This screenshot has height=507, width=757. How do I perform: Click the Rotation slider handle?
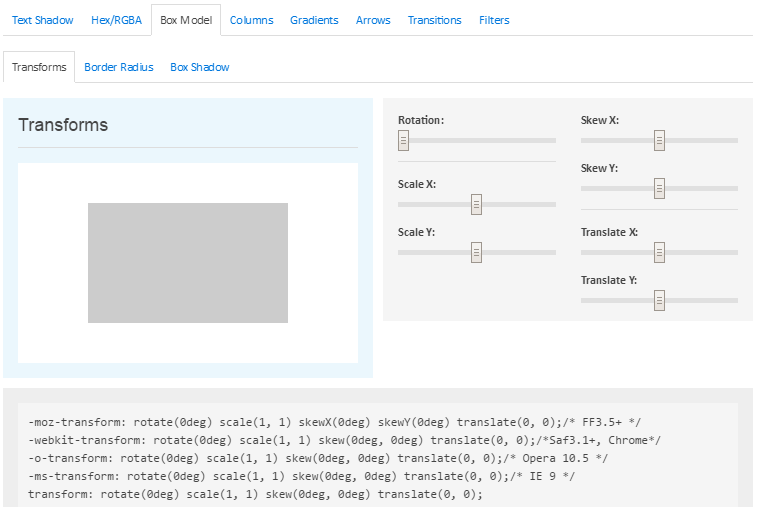point(404,141)
